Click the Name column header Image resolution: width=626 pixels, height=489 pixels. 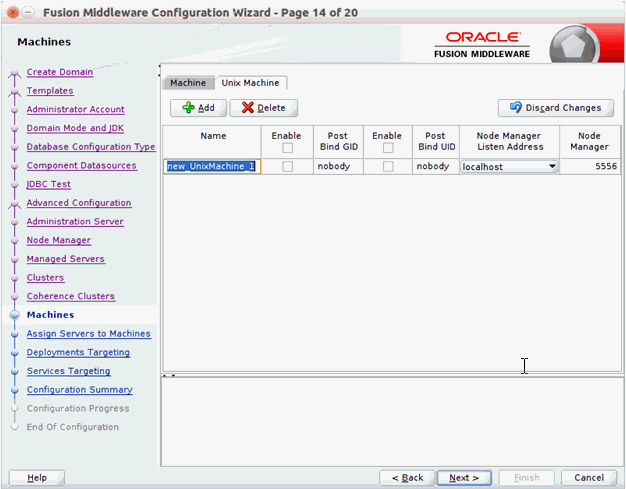click(212, 142)
